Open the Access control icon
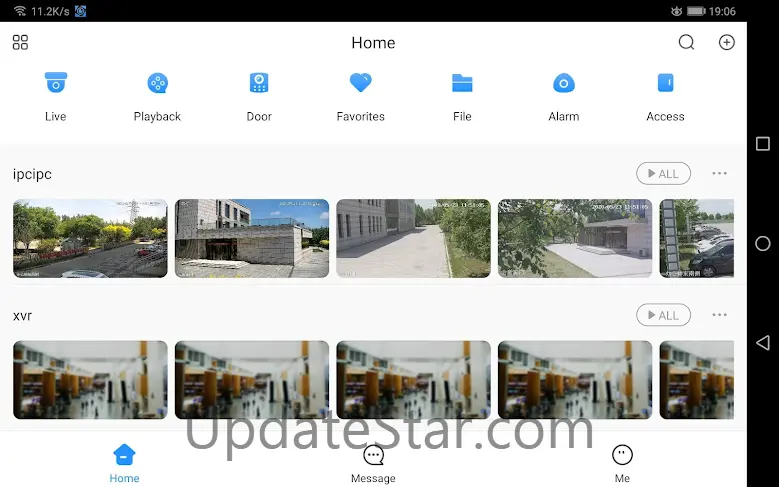 [x=665, y=82]
